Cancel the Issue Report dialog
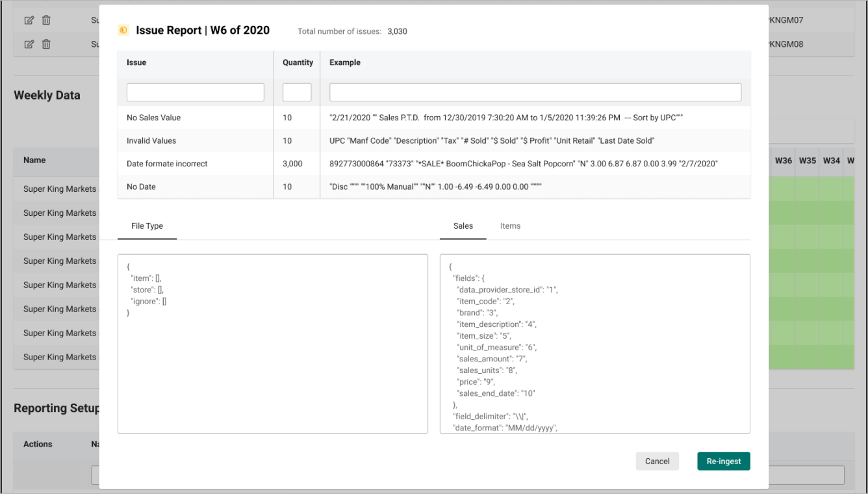The width and height of the screenshot is (868, 494). pyautogui.click(x=657, y=461)
